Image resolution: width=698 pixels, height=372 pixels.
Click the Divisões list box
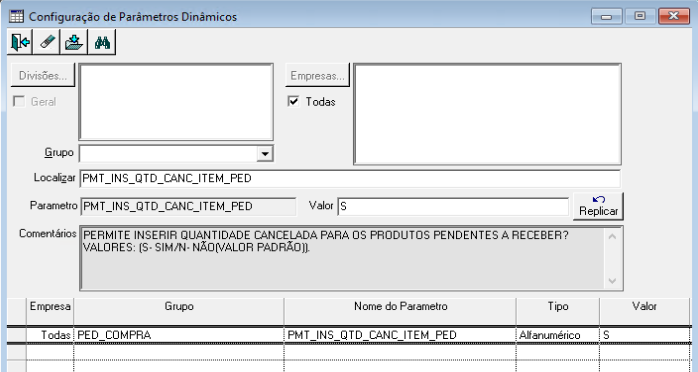pyautogui.click(x=176, y=102)
